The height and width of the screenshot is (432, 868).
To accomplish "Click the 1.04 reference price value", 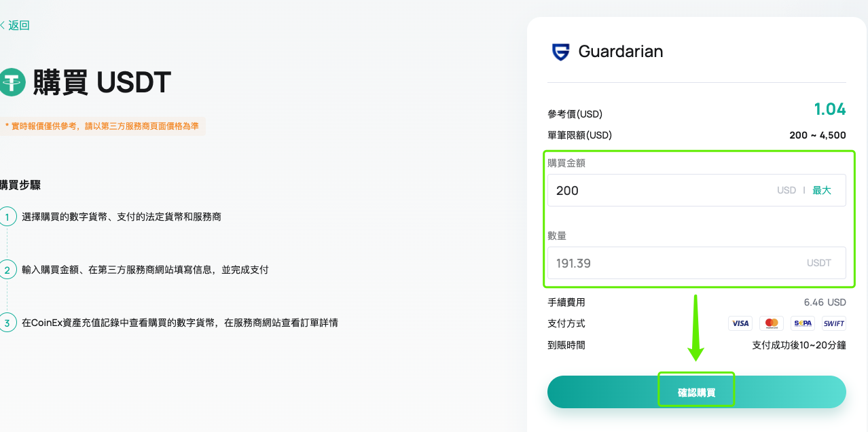I will point(830,109).
